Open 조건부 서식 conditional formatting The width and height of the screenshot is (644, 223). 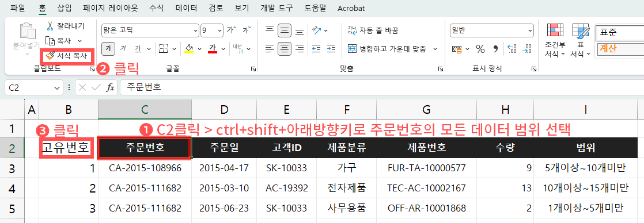pyautogui.click(x=555, y=40)
